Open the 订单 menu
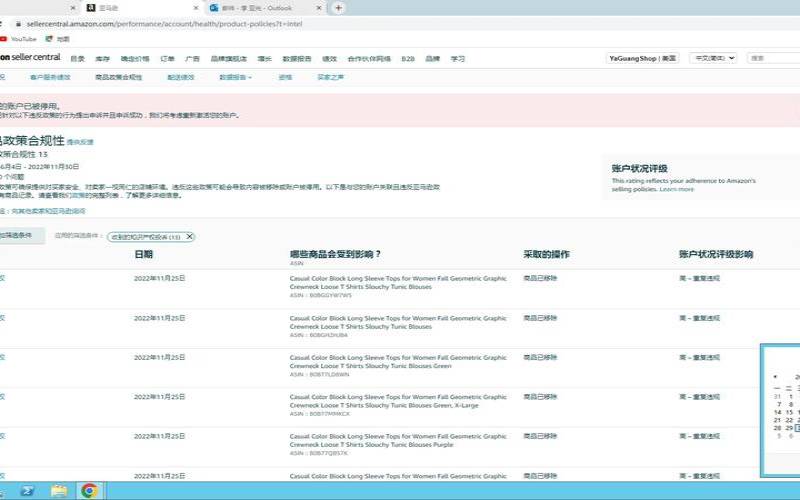 (167, 59)
